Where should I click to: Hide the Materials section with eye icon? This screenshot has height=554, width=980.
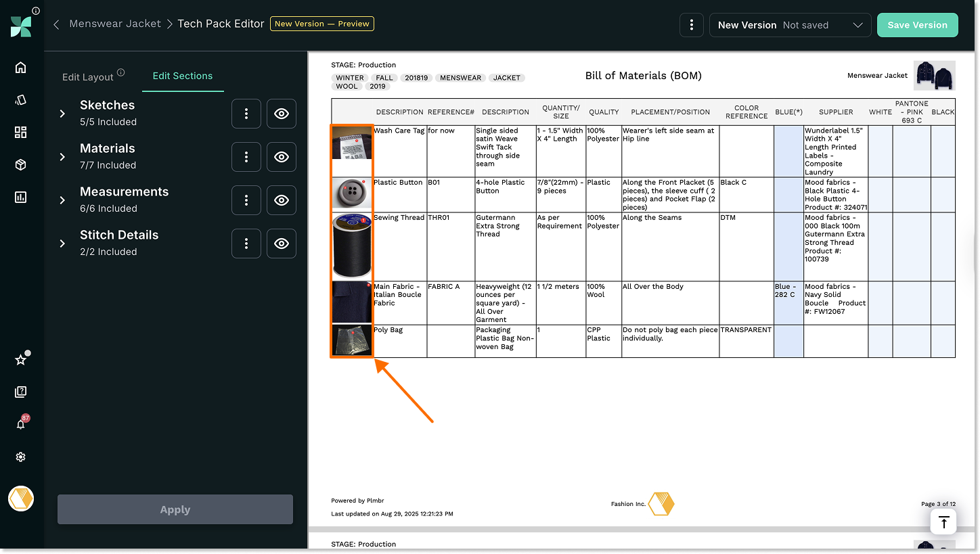(282, 157)
